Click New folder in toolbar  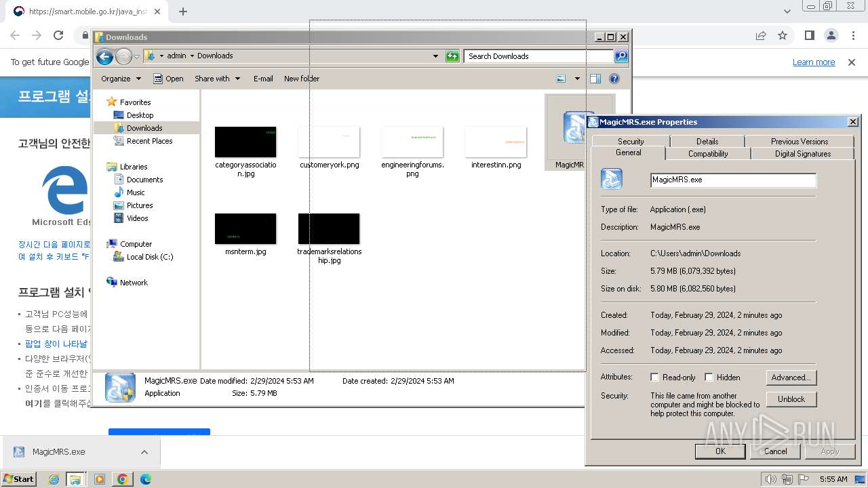pyautogui.click(x=302, y=79)
